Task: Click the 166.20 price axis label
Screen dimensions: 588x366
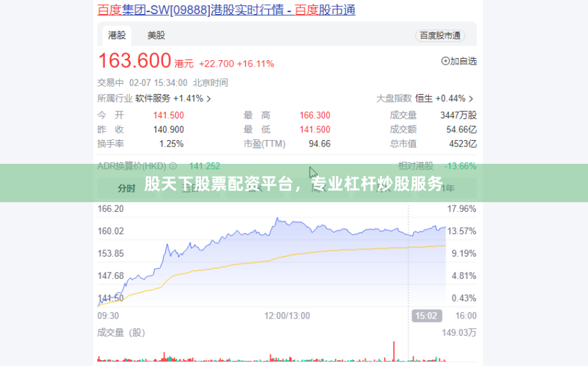Action: [x=110, y=209]
